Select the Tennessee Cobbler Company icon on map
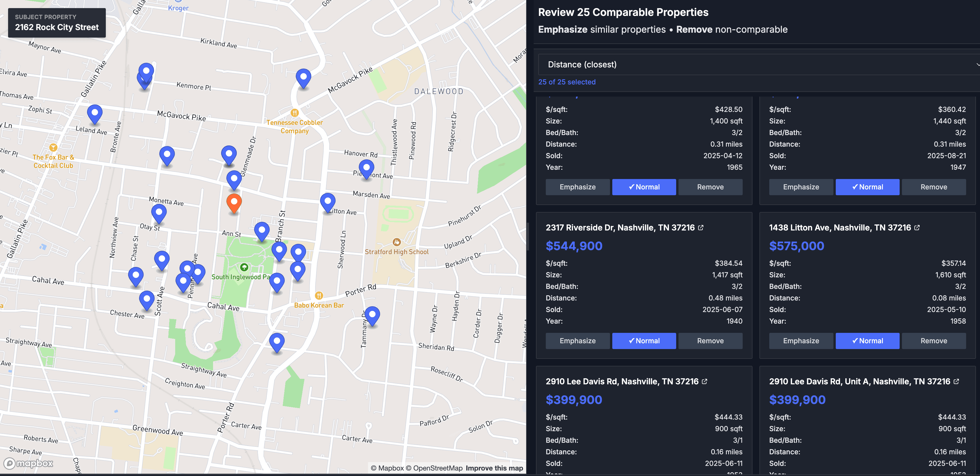The image size is (980, 476). click(x=295, y=112)
